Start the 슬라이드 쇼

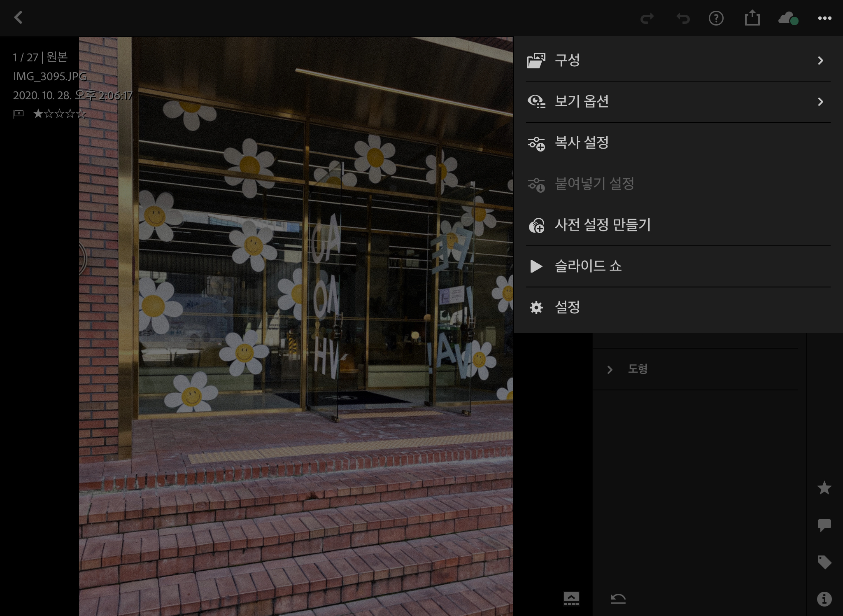[x=588, y=266]
